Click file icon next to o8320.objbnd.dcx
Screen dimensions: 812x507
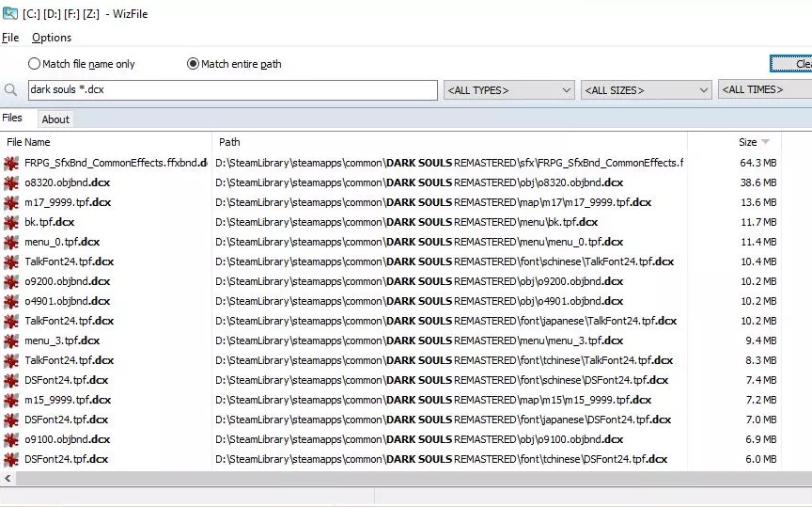coord(11,183)
